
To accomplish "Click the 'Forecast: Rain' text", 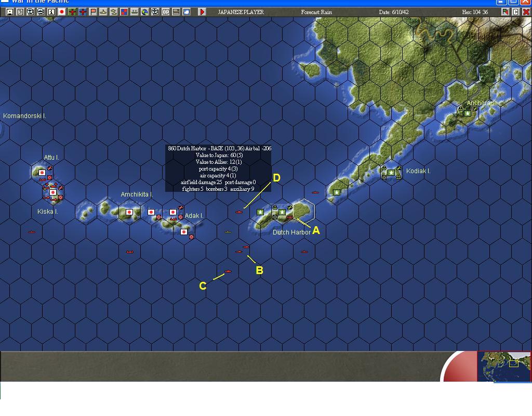I will coord(316,12).
